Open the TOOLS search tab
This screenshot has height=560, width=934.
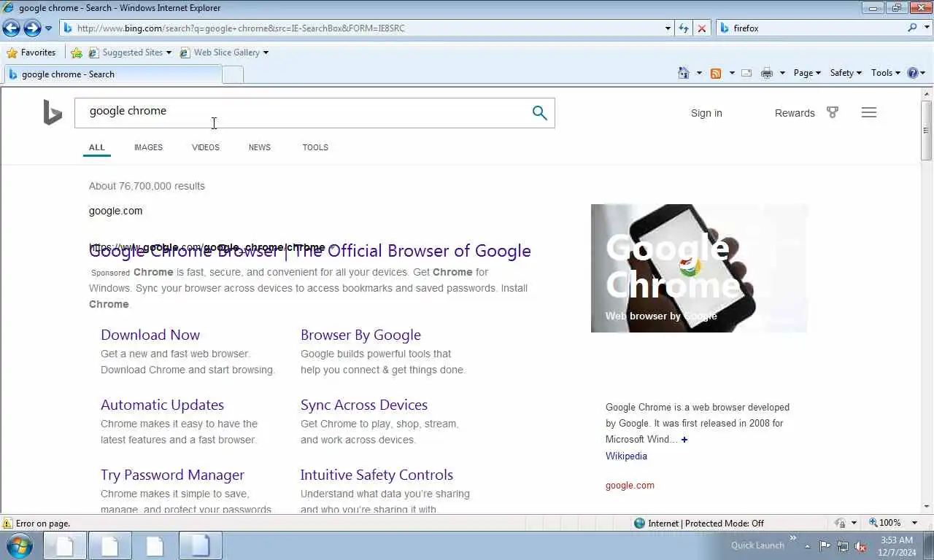point(315,147)
